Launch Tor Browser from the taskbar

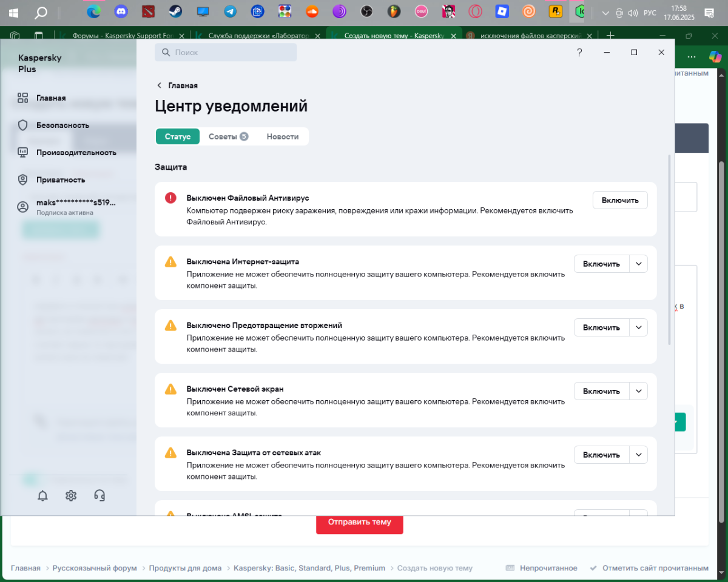coord(340,12)
